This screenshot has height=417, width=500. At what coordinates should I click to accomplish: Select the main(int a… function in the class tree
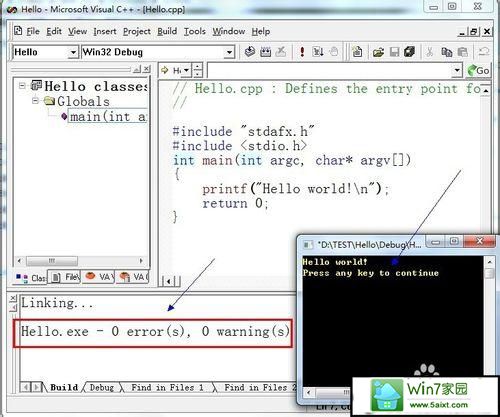tap(107, 116)
